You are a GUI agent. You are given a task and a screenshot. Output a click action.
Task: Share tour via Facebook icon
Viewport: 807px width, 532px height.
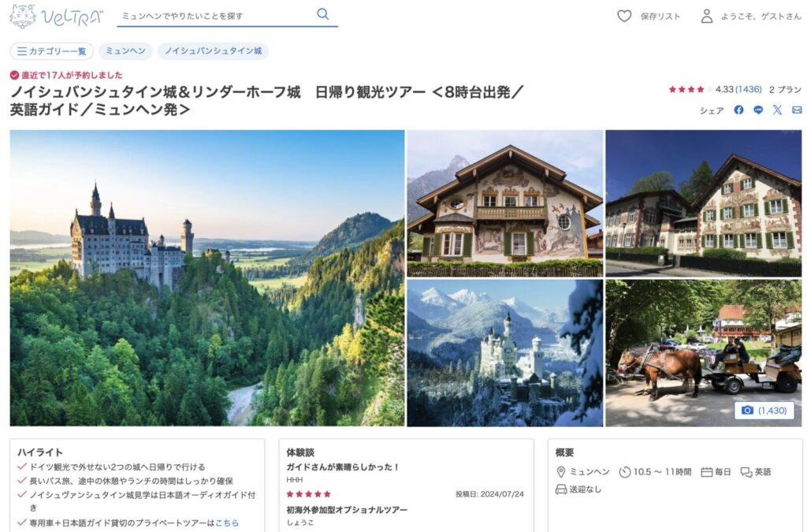pyautogui.click(x=738, y=110)
